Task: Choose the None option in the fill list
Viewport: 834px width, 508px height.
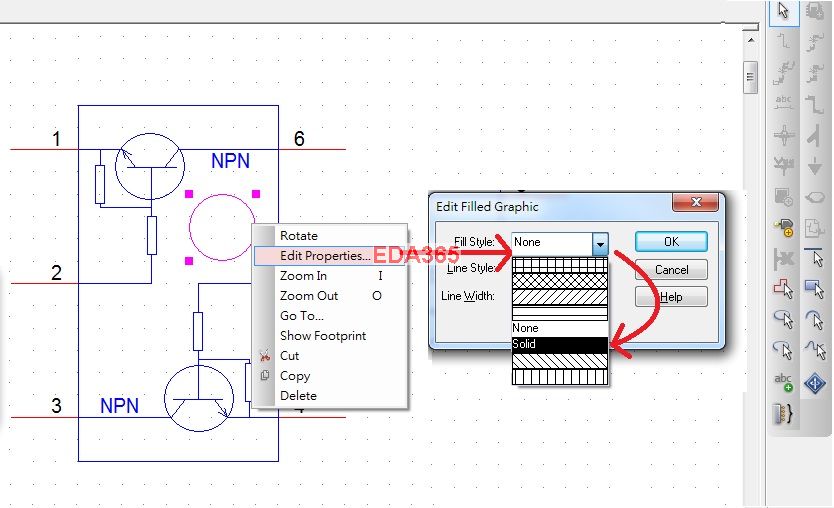Action: [560, 328]
